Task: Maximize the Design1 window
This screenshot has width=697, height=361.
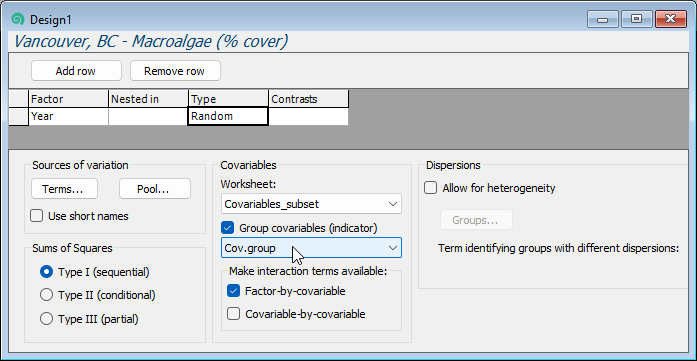Action: 637,20
